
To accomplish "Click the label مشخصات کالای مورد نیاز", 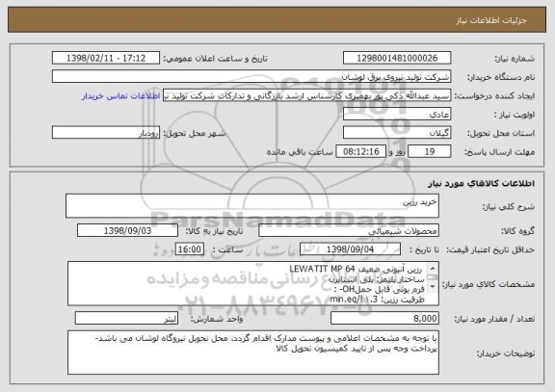I will click(489, 284).
